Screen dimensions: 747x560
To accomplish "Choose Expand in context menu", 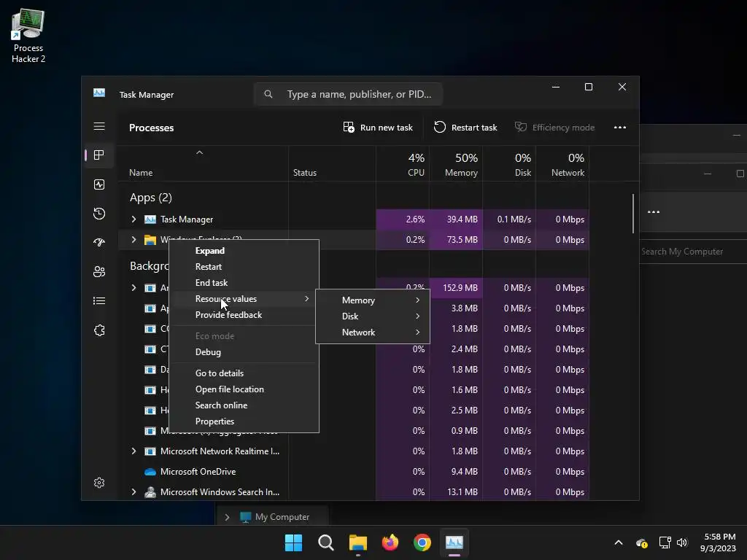I will (x=244, y=251).
